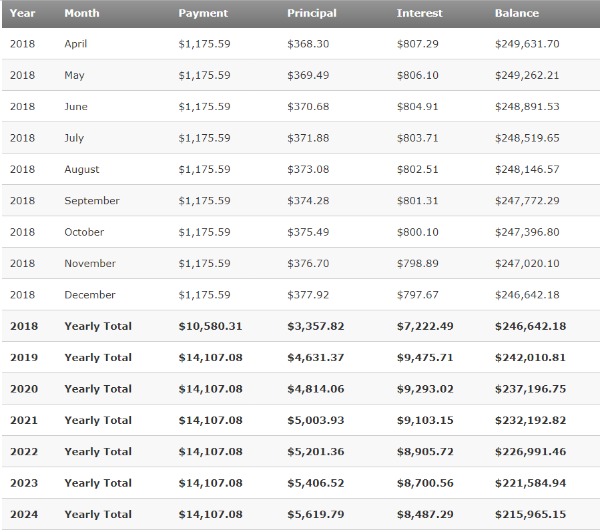Click the Month column header
Image resolution: width=600 pixels, height=532 pixels.
point(81,13)
